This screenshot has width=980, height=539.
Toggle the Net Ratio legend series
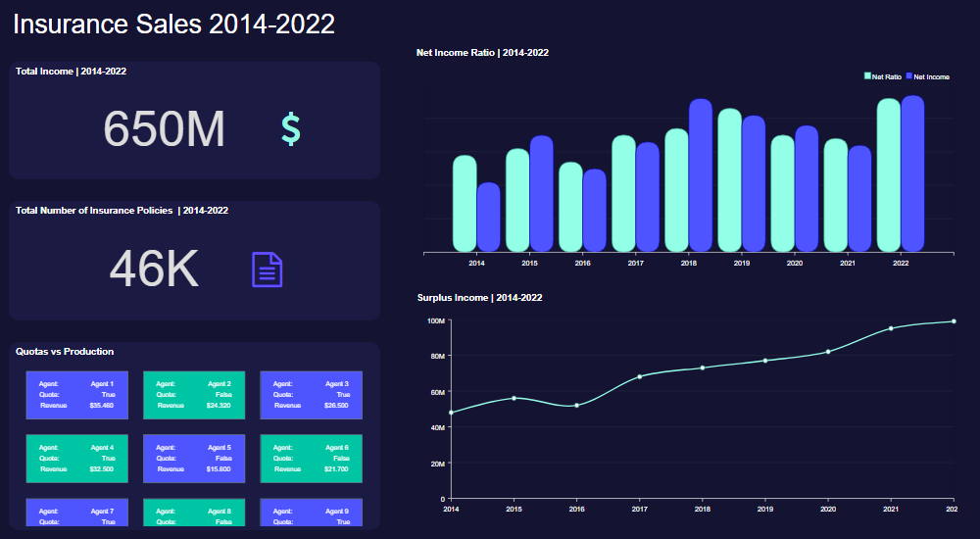pyautogui.click(x=886, y=76)
